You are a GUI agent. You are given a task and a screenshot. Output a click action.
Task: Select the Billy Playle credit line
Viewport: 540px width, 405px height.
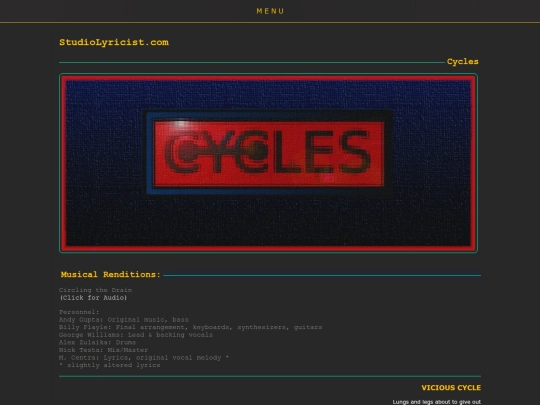190,327
